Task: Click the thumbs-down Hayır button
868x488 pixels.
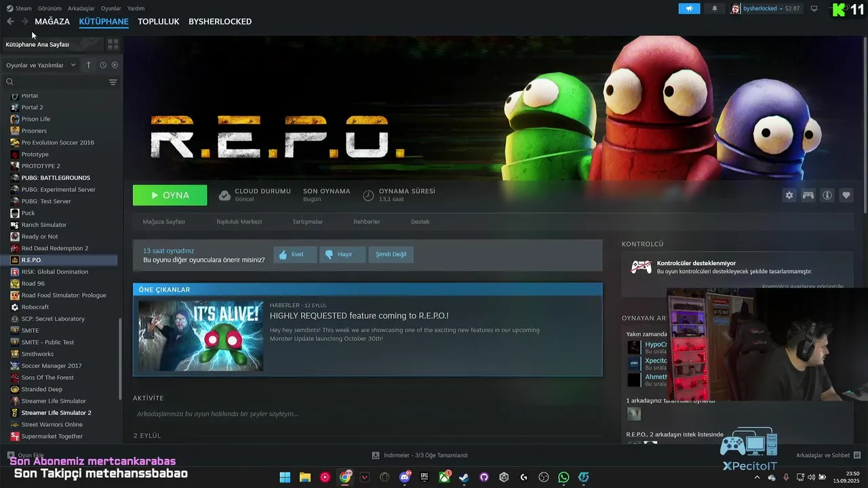Action: point(342,254)
